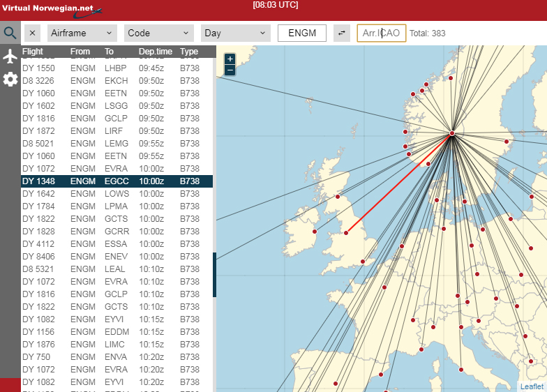Click the Oslo ENGM hub map marker
The image size is (547, 392).
coord(452,133)
